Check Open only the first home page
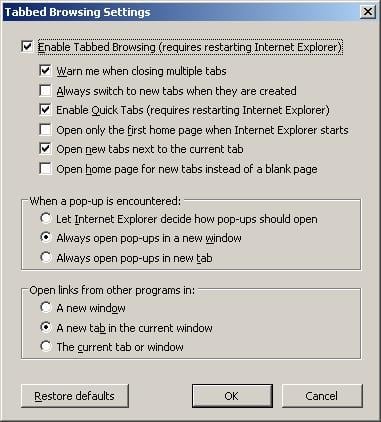Image resolution: width=381 pixels, height=422 pixels. click(45, 129)
